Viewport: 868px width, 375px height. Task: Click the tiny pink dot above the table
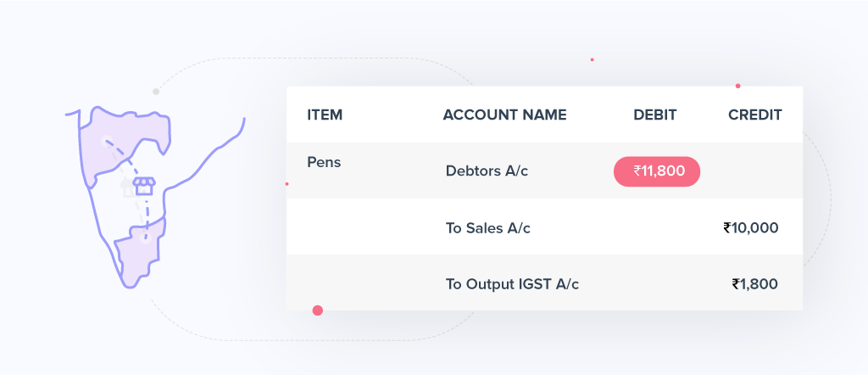pos(592,59)
